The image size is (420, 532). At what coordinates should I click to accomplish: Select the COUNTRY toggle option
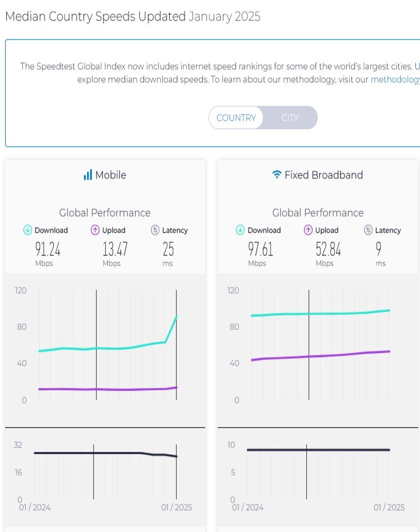[x=236, y=118]
